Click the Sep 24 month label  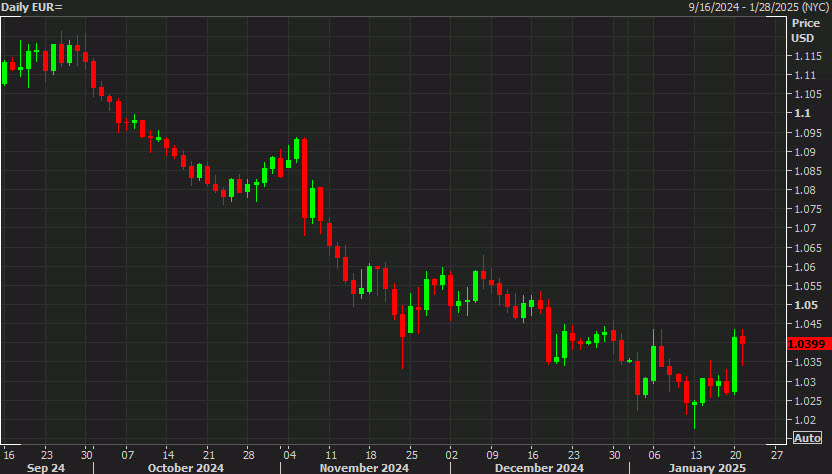pyautogui.click(x=46, y=468)
